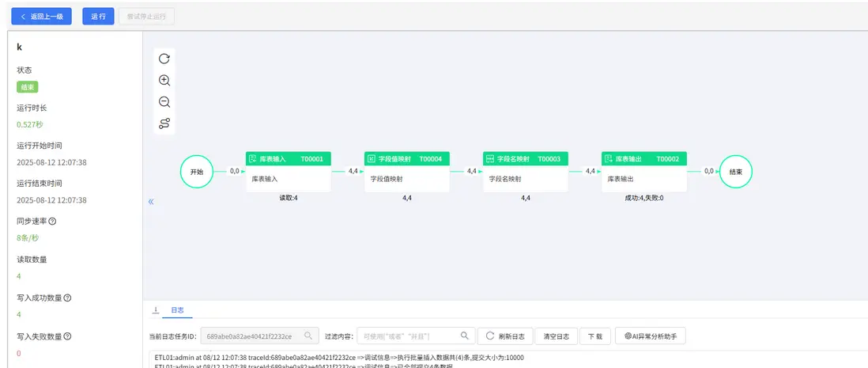Click the 库表输出 node icon

point(609,159)
